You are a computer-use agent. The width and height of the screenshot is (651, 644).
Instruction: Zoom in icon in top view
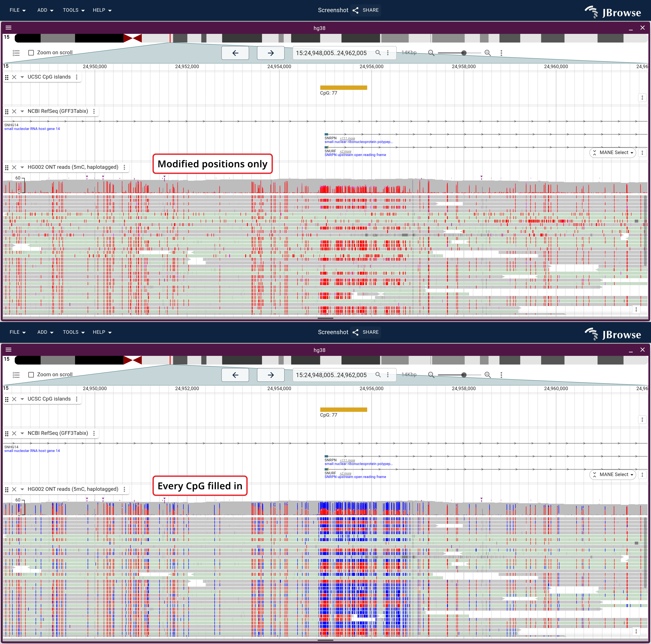coord(488,53)
